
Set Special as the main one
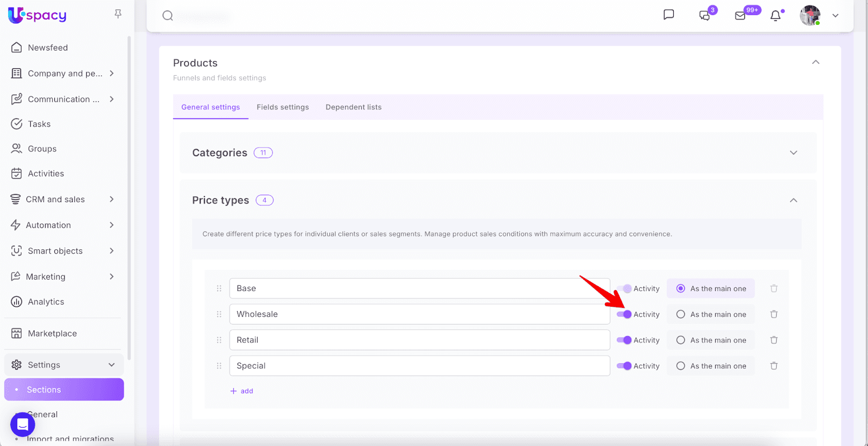(680, 366)
